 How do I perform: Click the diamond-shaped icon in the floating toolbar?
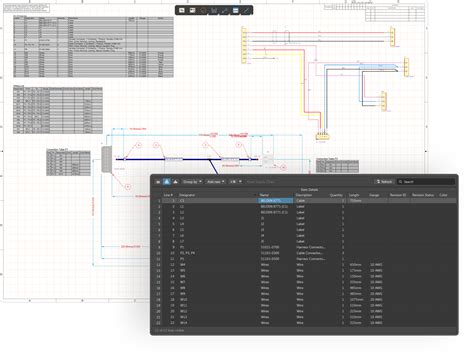(x=203, y=10)
